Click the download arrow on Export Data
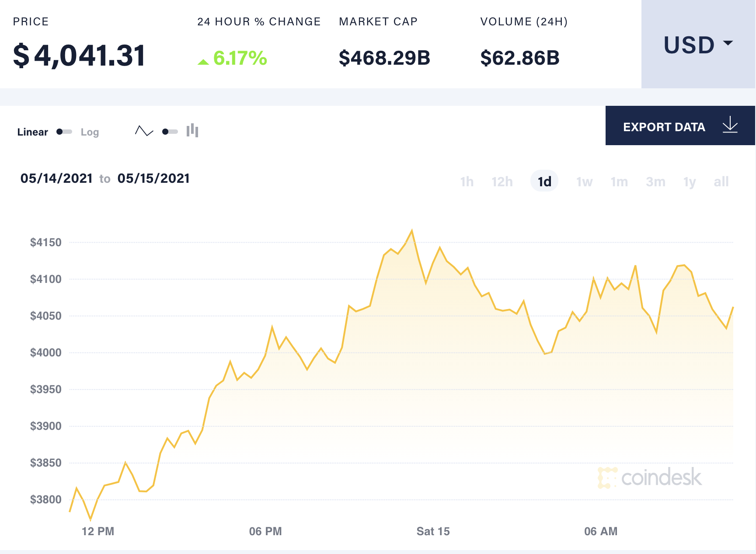756x554 pixels. pos(729,126)
